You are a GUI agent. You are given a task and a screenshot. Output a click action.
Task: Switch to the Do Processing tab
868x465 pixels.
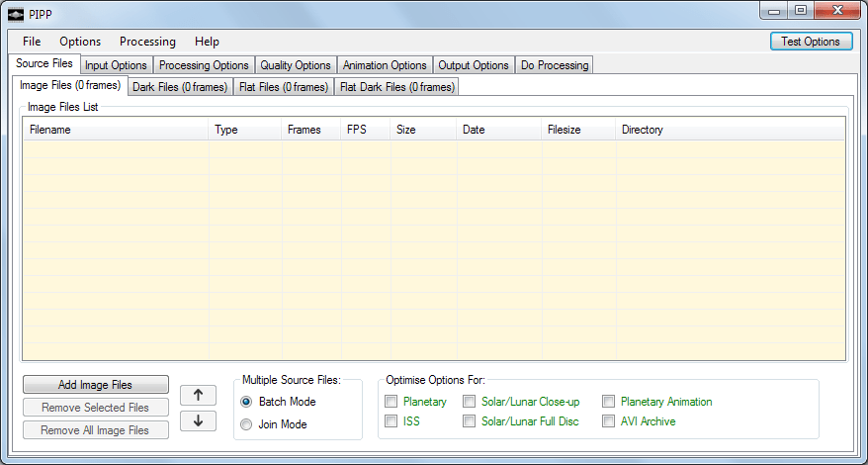click(x=555, y=65)
